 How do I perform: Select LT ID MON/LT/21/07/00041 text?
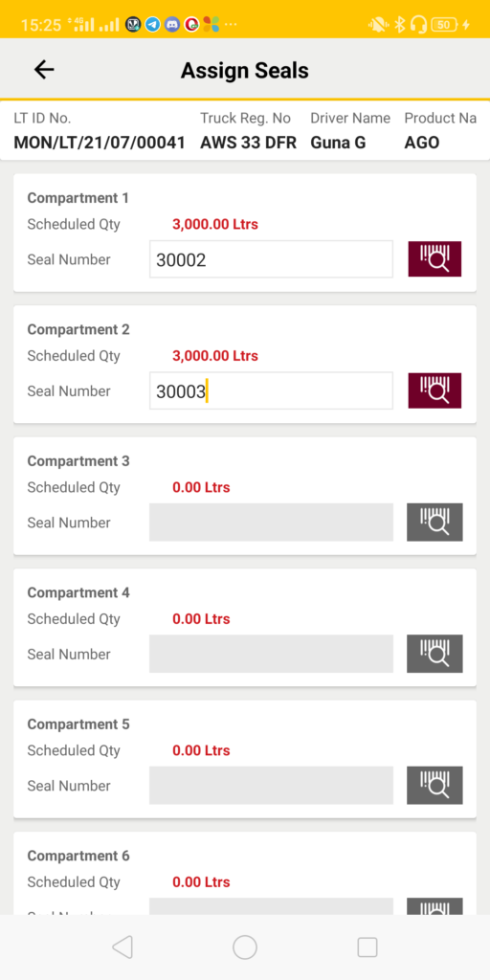pyautogui.click(x=100, y=143)
